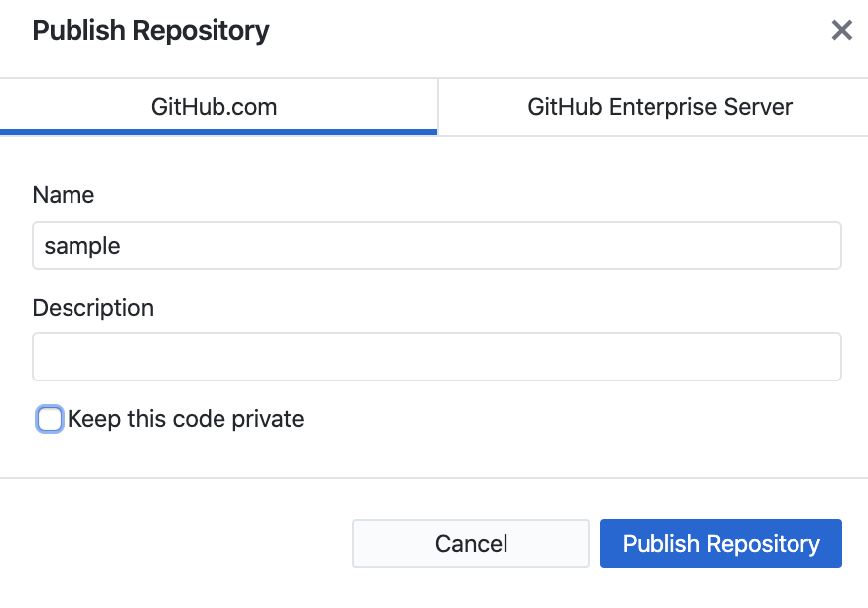Focus the empty Description text box
868x608 pixels.
(437, 357)
